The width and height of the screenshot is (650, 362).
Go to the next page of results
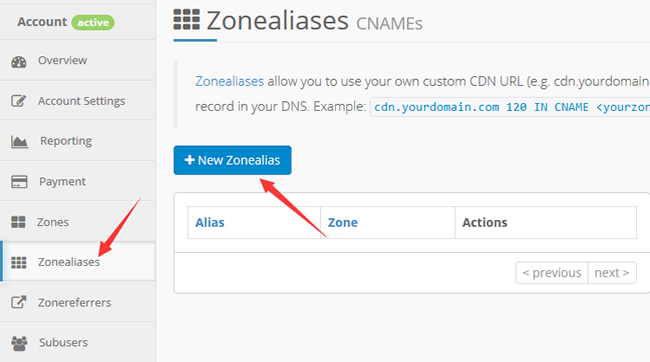point(612,273)
